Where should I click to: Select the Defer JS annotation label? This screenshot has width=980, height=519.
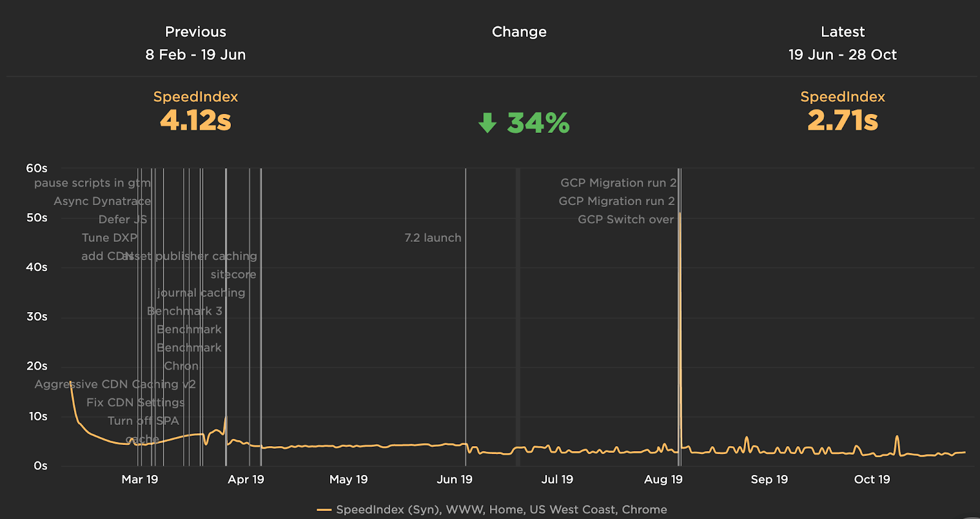[x=123, y=220]
